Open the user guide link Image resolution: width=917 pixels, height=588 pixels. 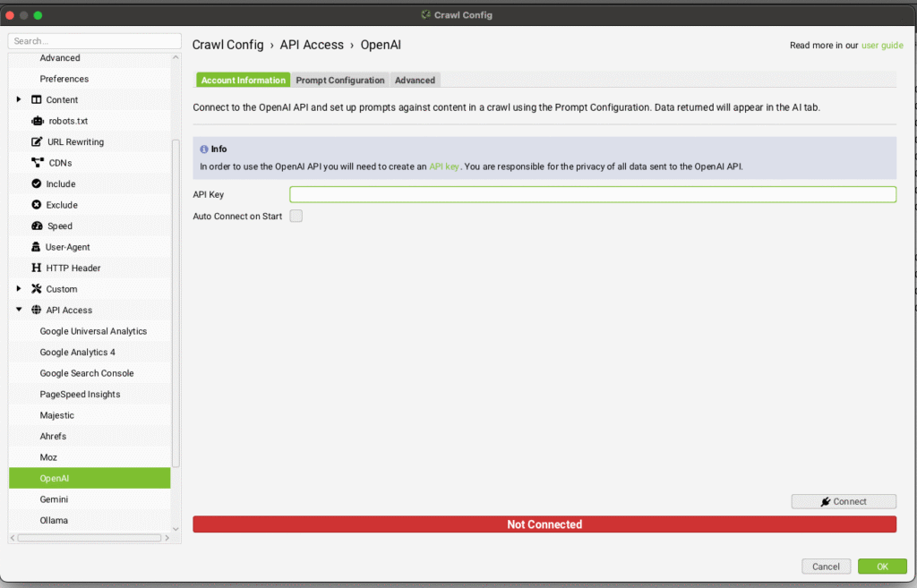pos(882,46)
